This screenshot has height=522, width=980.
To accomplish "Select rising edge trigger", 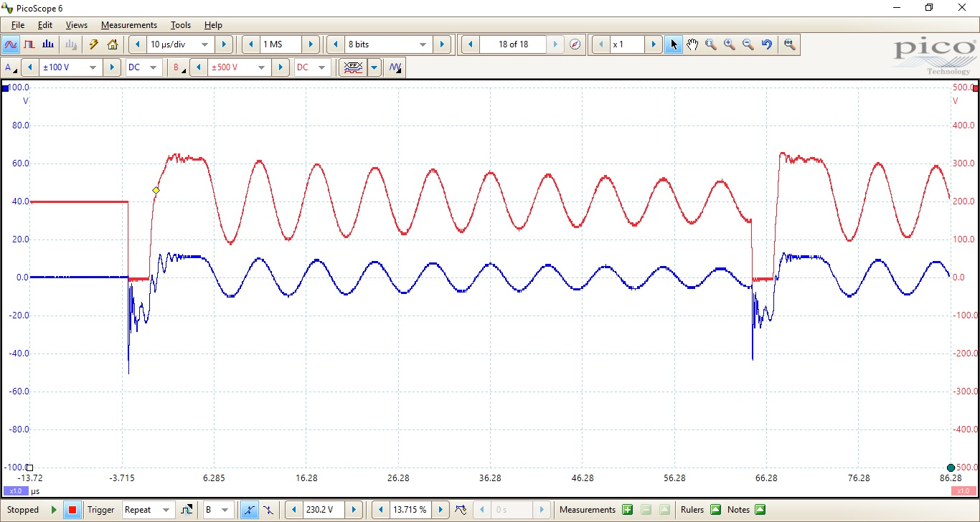I will coord(249,510).
